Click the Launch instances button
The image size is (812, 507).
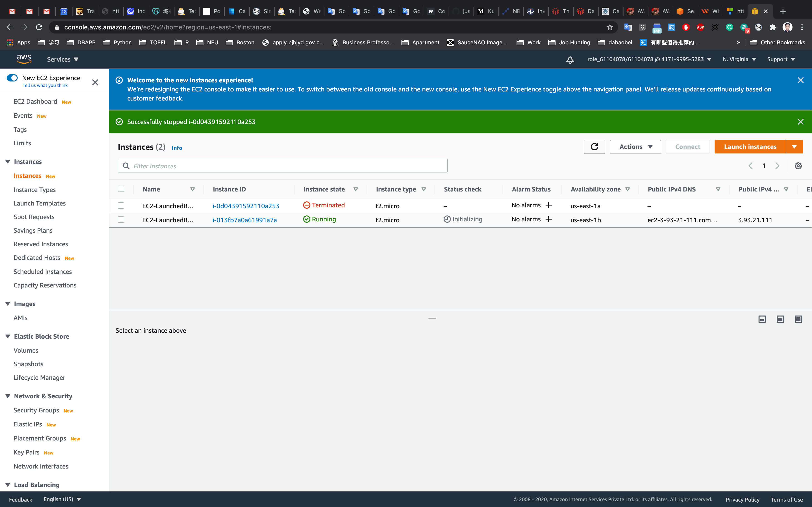(x=750, y=147)
